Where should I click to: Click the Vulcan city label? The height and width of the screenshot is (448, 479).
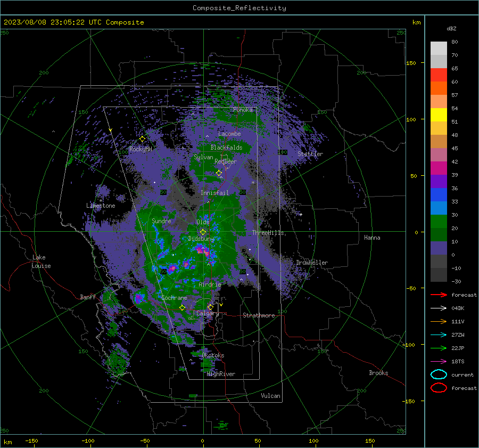click(x=271, y=396)
